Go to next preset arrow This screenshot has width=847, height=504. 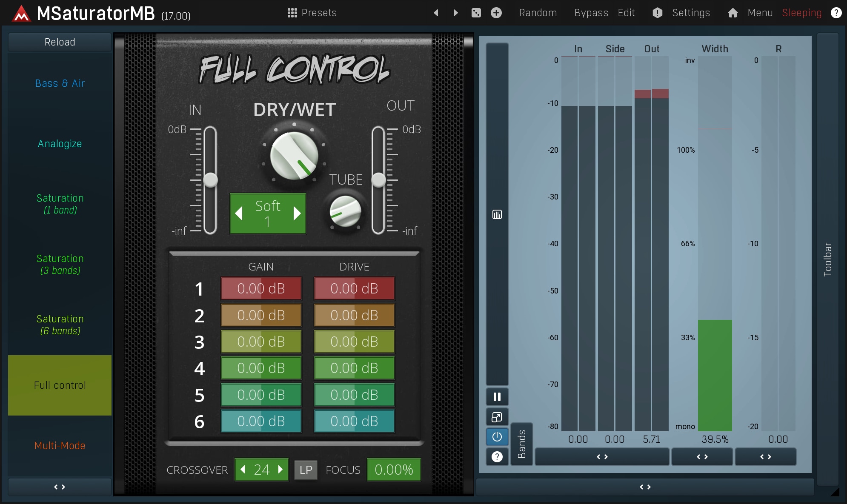[x=455, y=13]
